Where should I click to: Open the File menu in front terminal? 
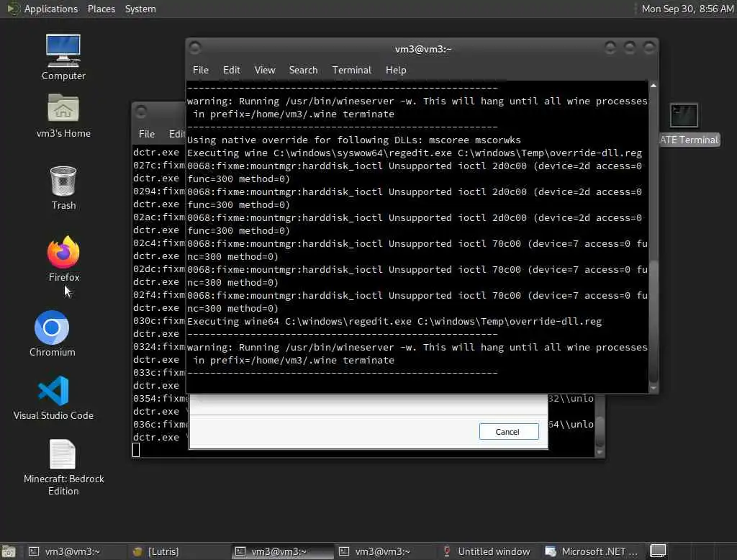(200, 70)
